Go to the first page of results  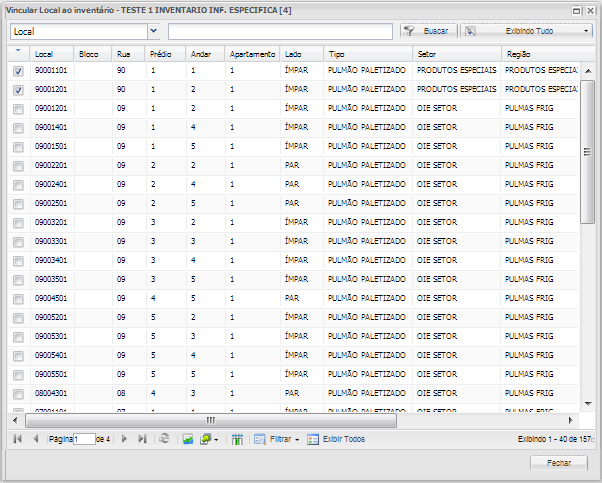pyautogui.click(x=18, y=439)
